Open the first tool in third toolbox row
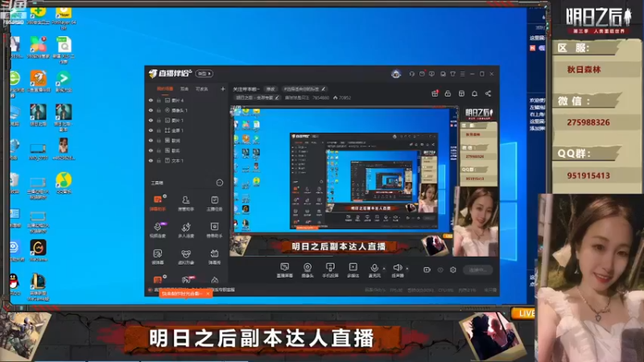 [158, 257]
